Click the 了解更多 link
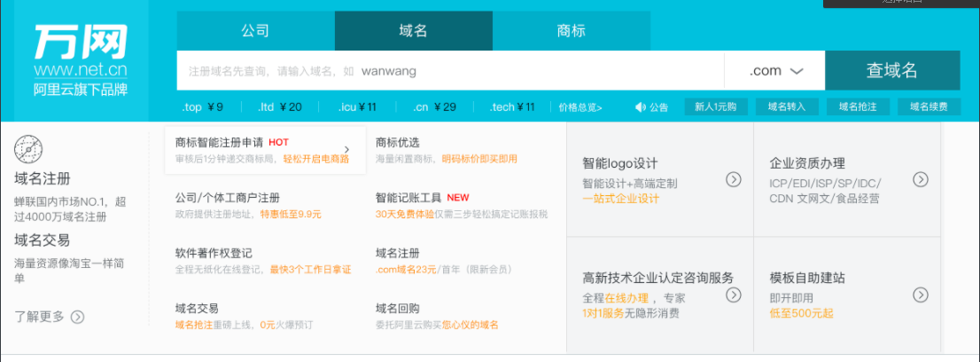The width and height of the screenshot is (980, 362). [39, 317]
